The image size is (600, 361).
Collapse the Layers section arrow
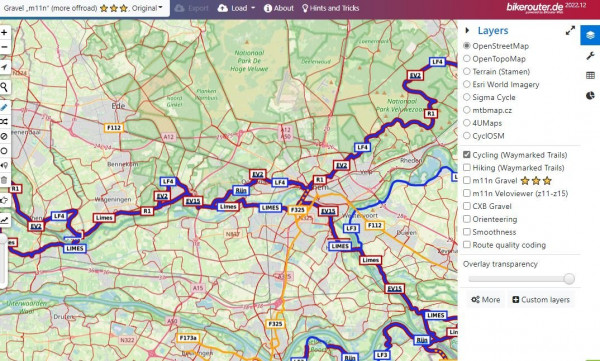pyautogui.click(x=467, y=30)
